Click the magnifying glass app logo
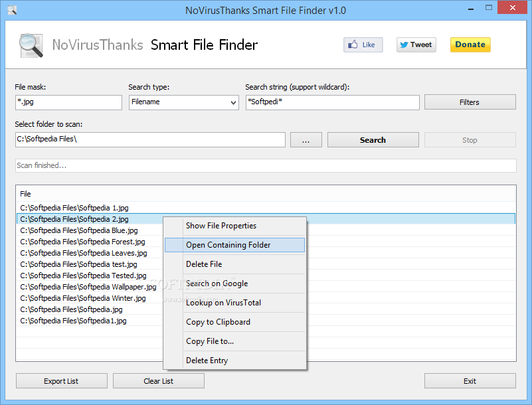 click(31, 45)
